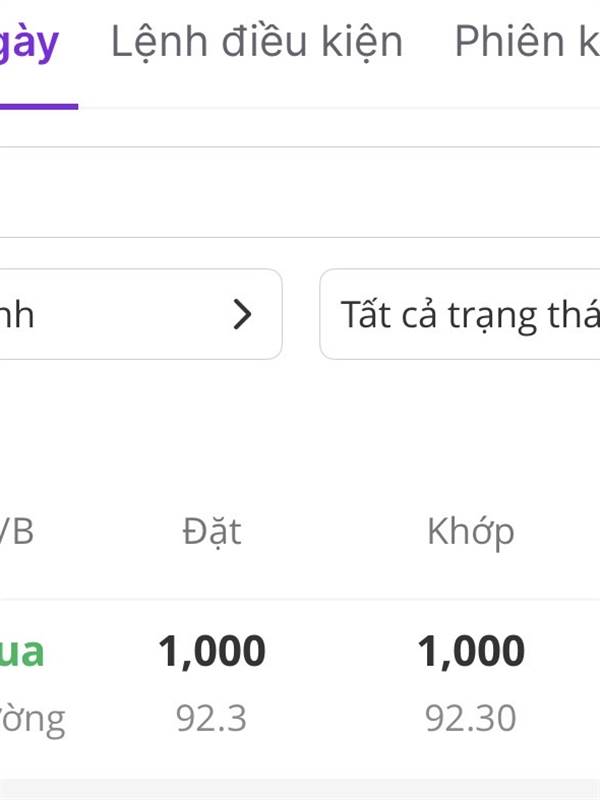This screenshot has height=800, width=600.
Task: Click the empty row between the divider lines
Action: pos(300,192)
